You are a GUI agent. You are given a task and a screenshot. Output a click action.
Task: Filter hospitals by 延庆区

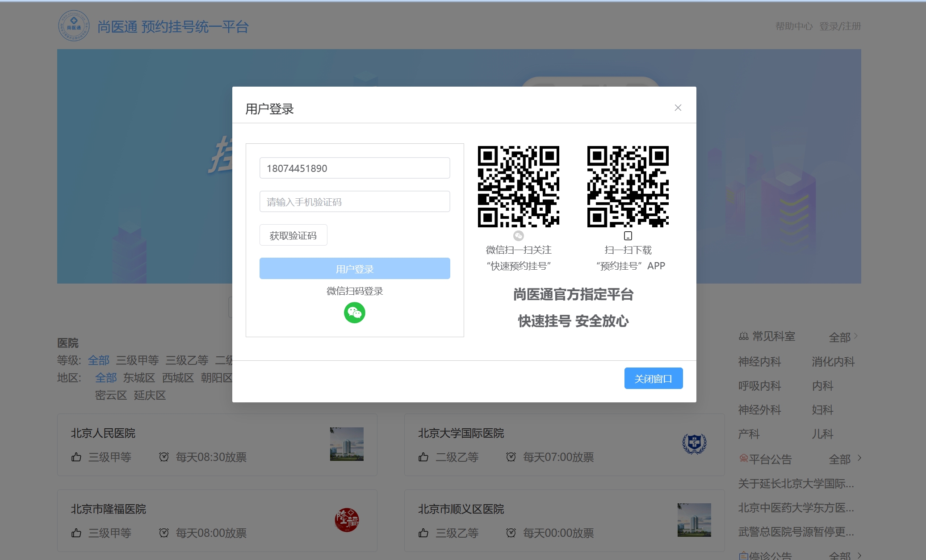pyautogui.click(x=150, y=395)
